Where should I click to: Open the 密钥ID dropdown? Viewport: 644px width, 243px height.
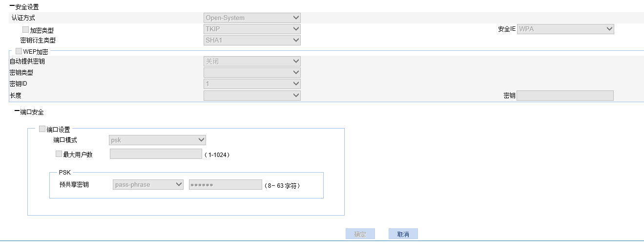point(252,84)
